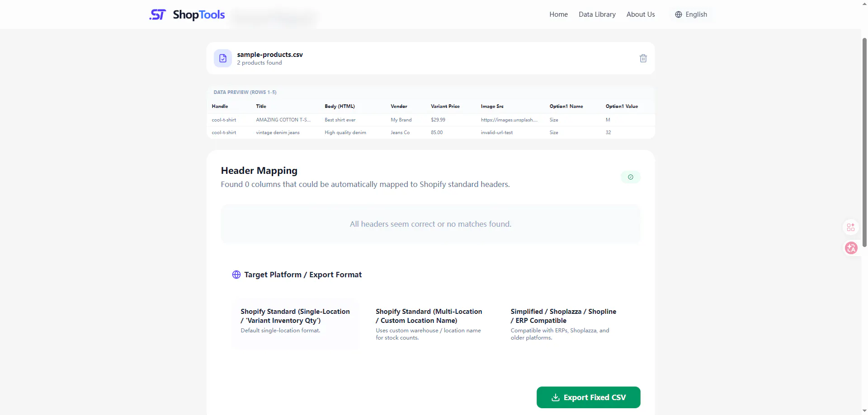
Task: Click the Body (HTML) column header
Action: 340,106
